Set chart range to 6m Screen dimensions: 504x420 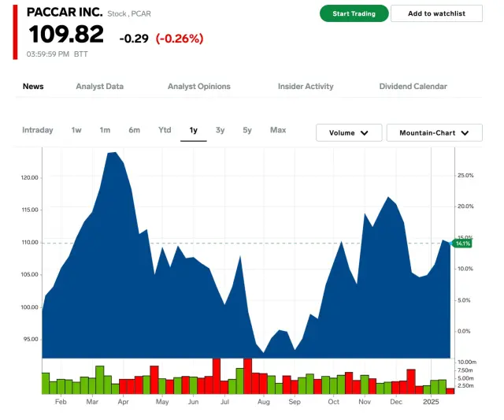coord(135,130)
